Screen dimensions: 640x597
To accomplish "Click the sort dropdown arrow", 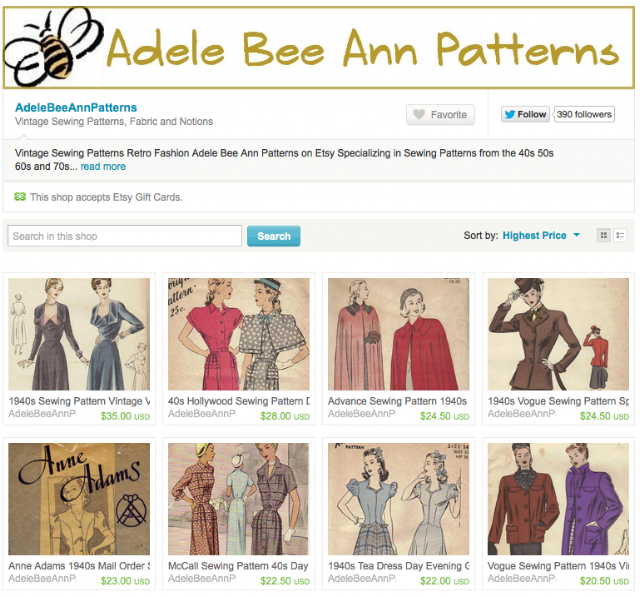I will tap(577, 235).
